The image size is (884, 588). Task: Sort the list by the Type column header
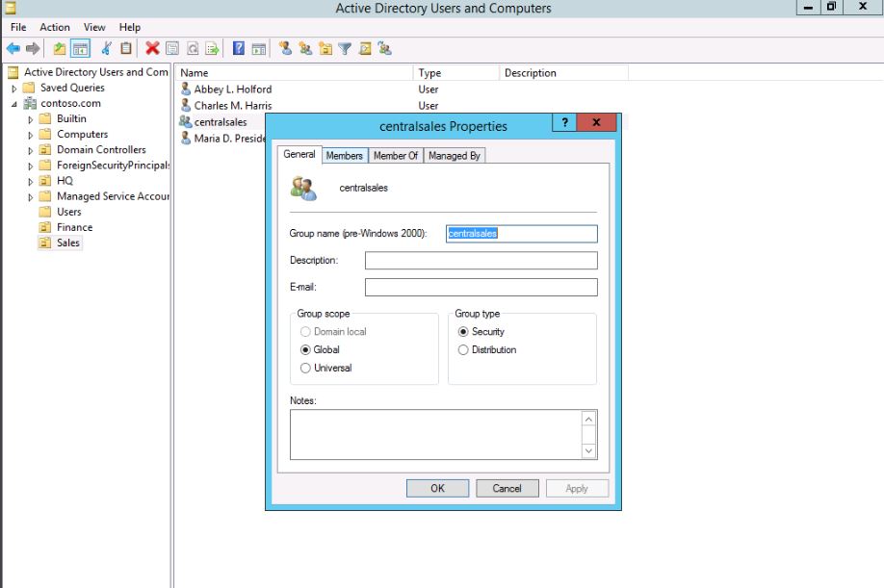coord(456,72)
